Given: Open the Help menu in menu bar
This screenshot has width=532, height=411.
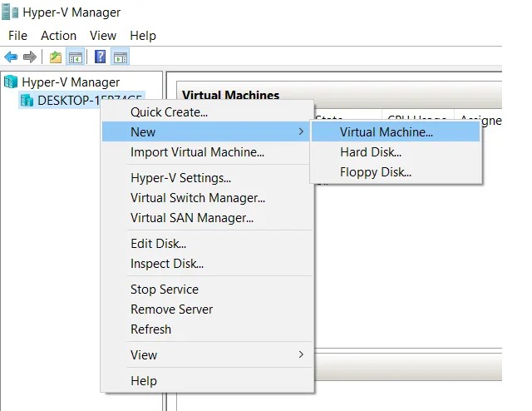Looking at the screenshot, I should [143, 35].
